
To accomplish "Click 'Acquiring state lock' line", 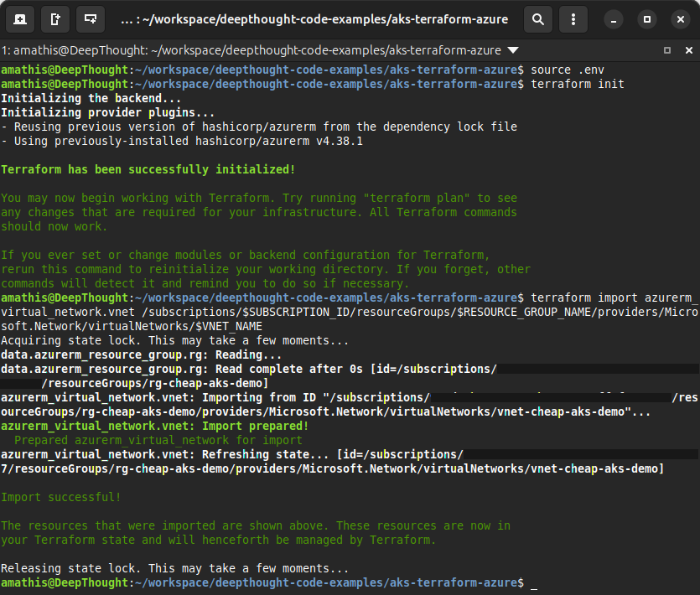I will (x=174, y=340).
